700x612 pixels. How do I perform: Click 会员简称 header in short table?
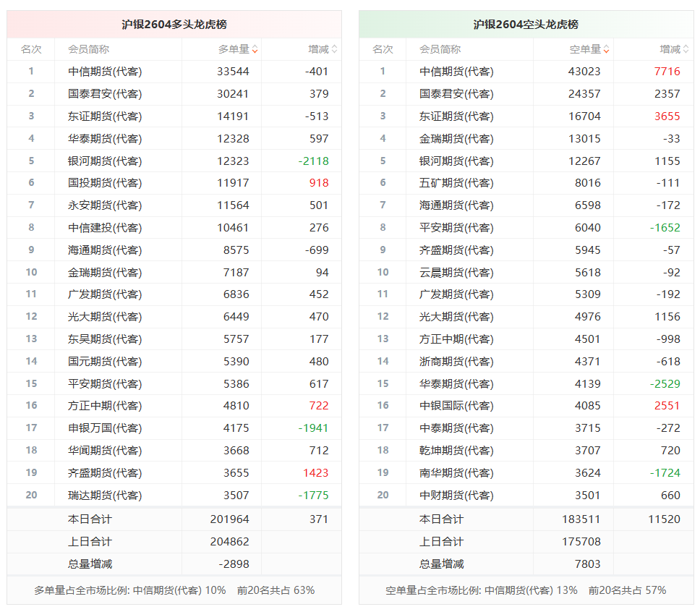click(x=440, y=49)
